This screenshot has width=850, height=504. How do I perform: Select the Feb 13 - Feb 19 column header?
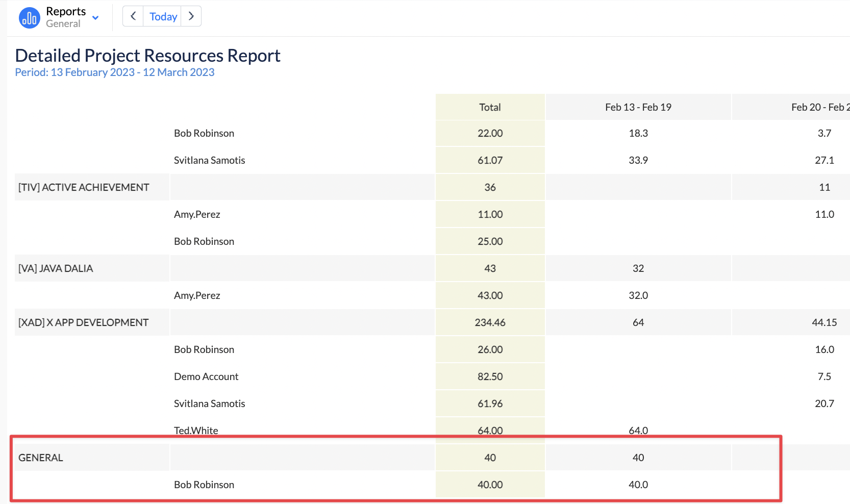click(638, 107)
